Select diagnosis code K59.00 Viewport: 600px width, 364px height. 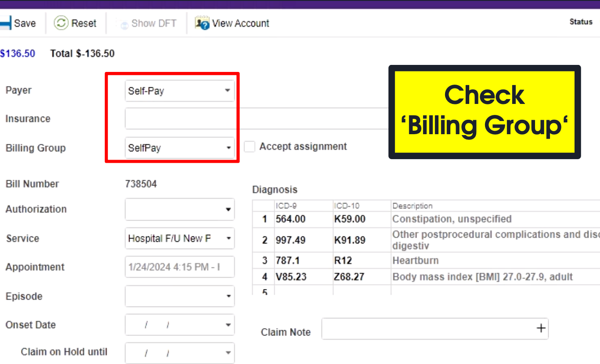350,219
